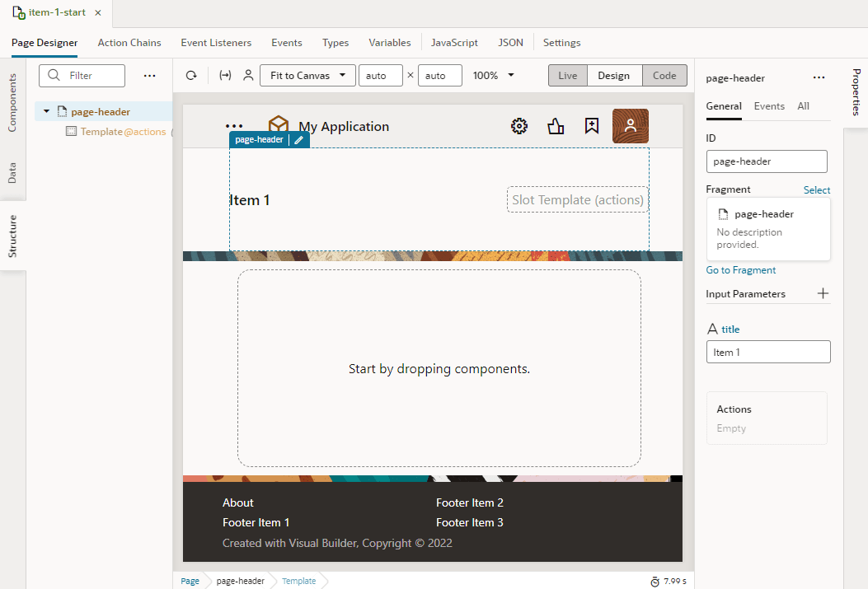Click the thumbs up icon in the header
The height and width of the screenshot is (589, 868).
click(555, 126)
